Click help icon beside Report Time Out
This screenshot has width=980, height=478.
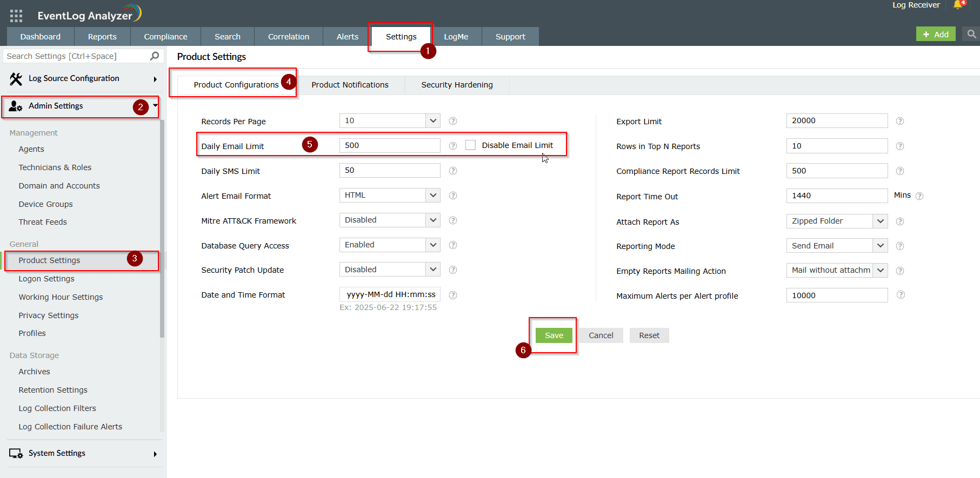[x=919, y=196]
